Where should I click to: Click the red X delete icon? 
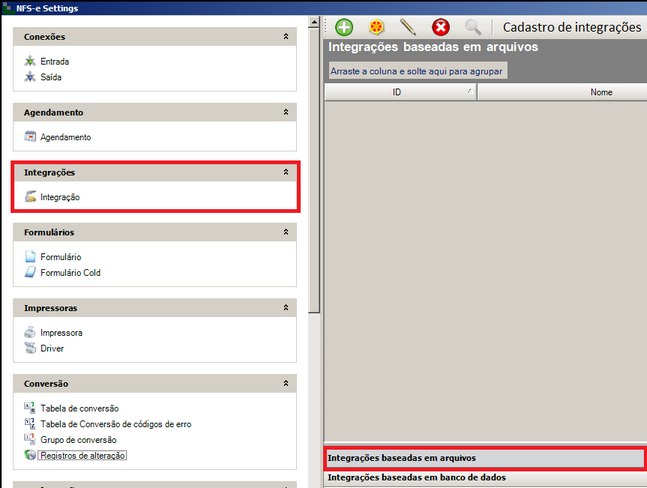pyautogui.click(x=440, y=28)
